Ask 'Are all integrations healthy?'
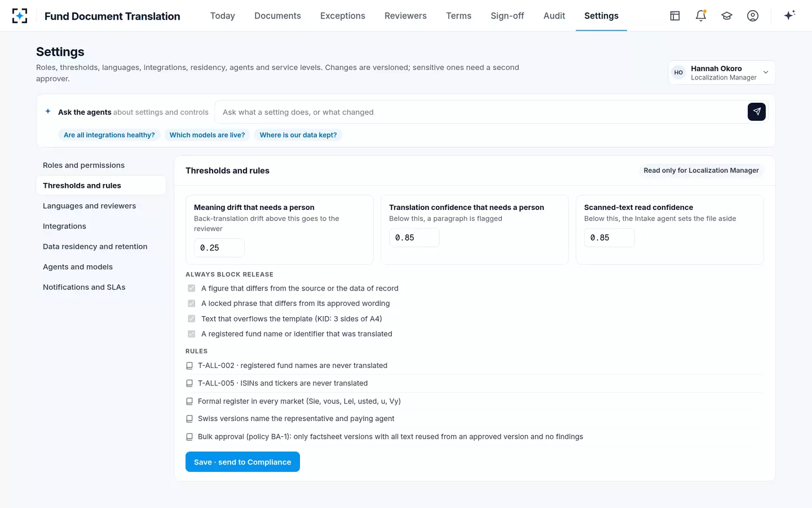 click(109, 135)
